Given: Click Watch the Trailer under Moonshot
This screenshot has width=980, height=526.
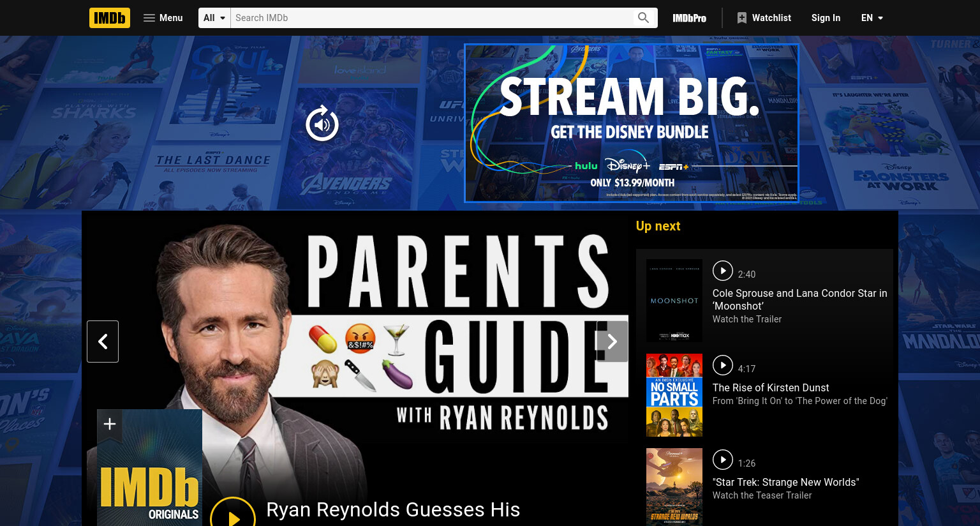Looking at the screenshot, I should click(746, 319).
